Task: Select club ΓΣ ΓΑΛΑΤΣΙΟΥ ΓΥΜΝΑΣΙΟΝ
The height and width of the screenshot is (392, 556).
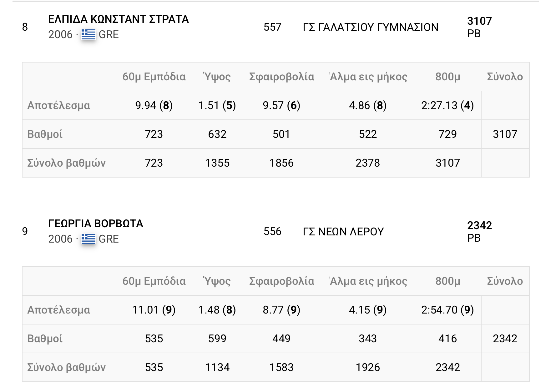Action: 371,28
